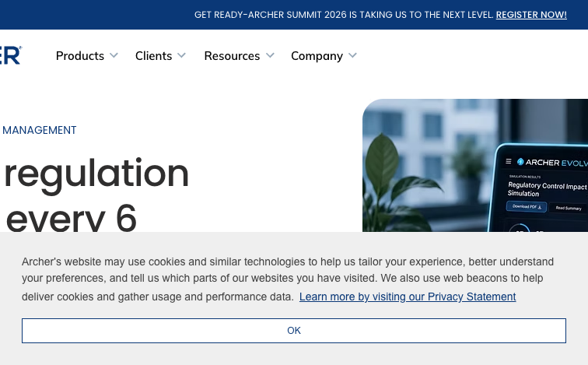Open the Company menu

[317, 56]
